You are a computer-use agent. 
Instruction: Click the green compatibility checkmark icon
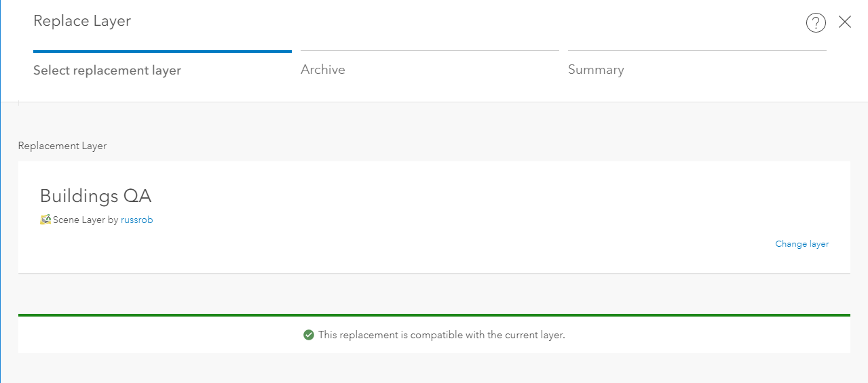coord(309,335)
